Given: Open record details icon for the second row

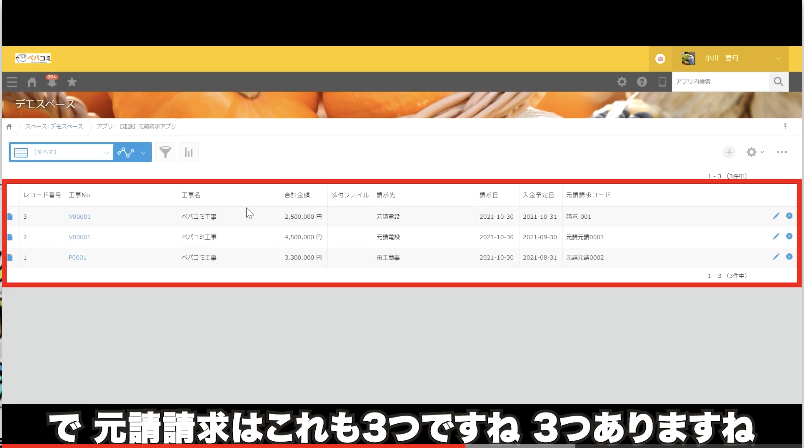Looking at the screenshot, I should pos(10,237).
